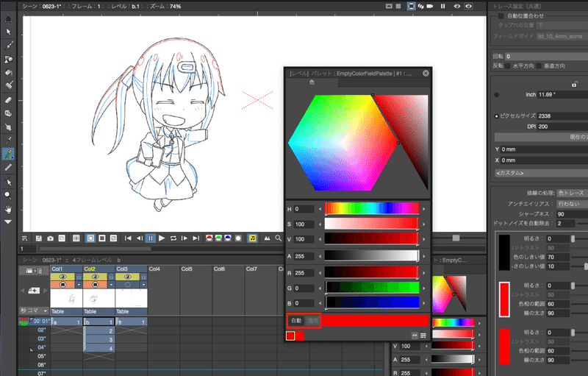Screen dimensions: 588x376
Task: Select the Paint Brush tool
Action: tap(8, 85)
